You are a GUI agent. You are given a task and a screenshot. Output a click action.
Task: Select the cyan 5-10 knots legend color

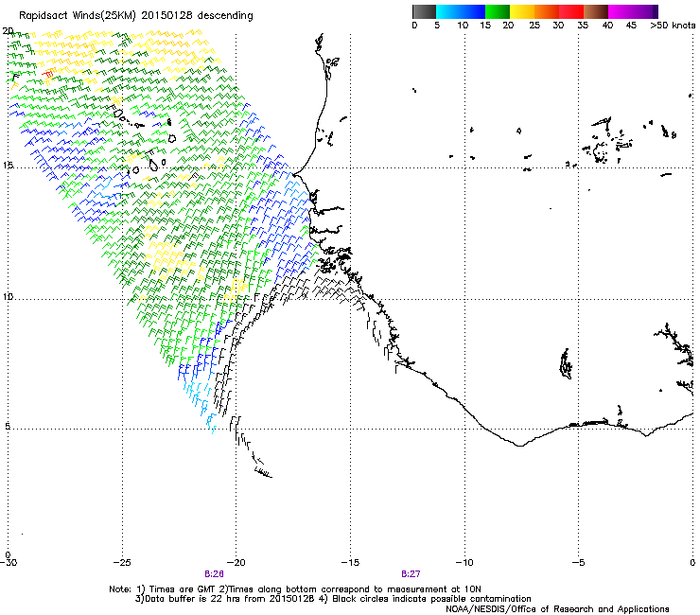point(448,11)
